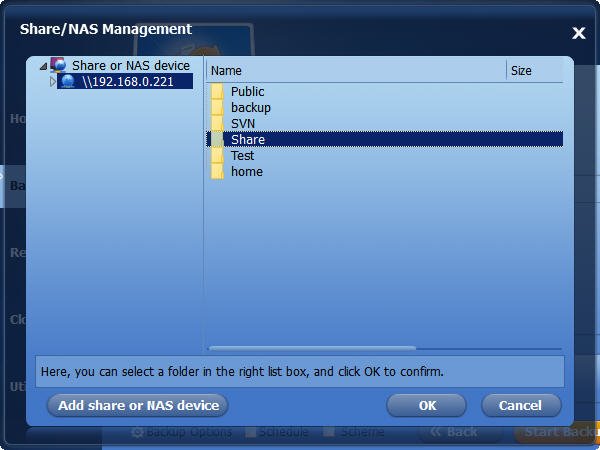This screenshot has width=600, height=450.
Task: Click the Share or NAS device root icon
Action: coord(58,65)
